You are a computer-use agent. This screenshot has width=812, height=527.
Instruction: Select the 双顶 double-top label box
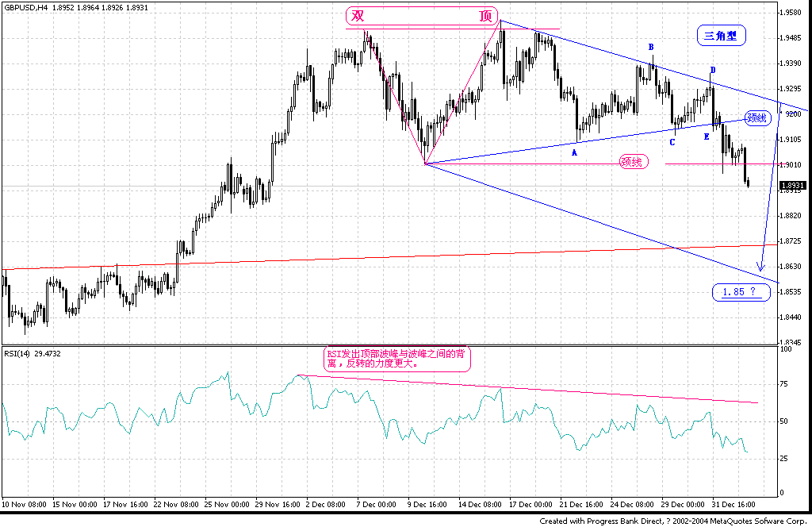(x=422, y=16)
